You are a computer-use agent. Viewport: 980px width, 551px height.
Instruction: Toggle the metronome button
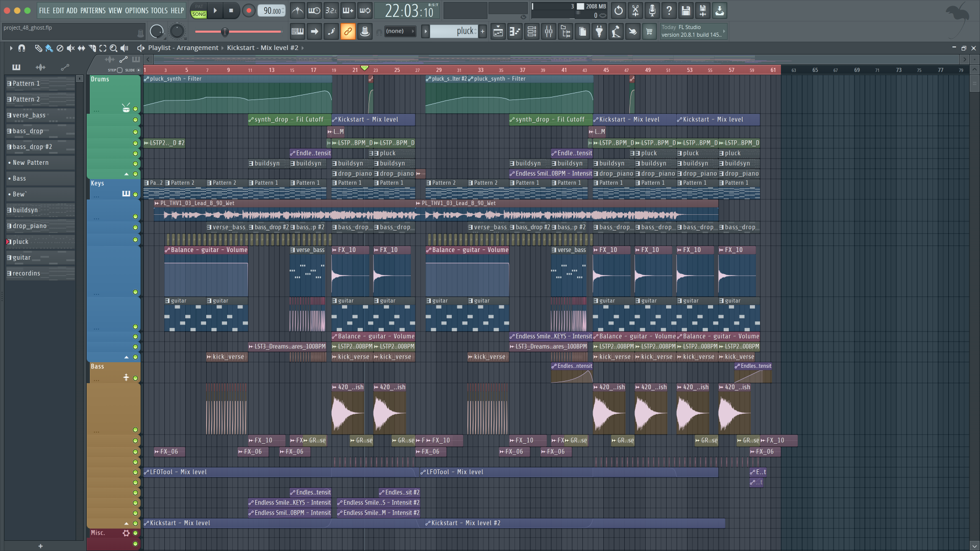point(298,10)
